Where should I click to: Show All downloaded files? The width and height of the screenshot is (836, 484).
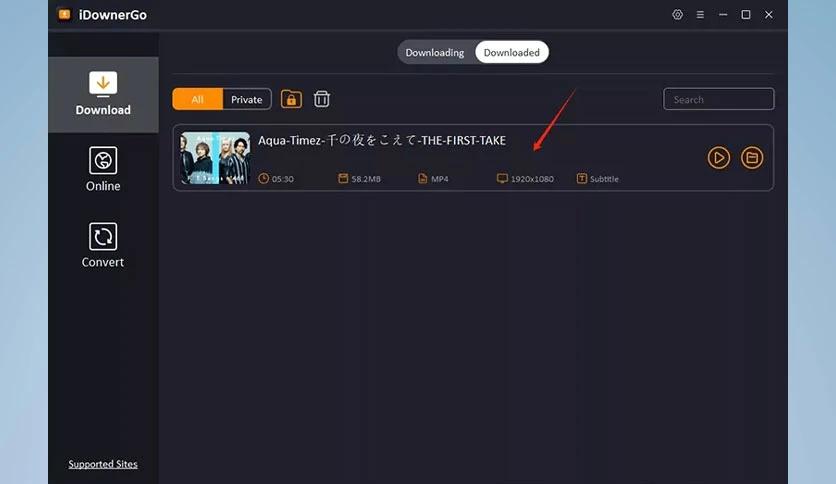click(x=197, y=99)
